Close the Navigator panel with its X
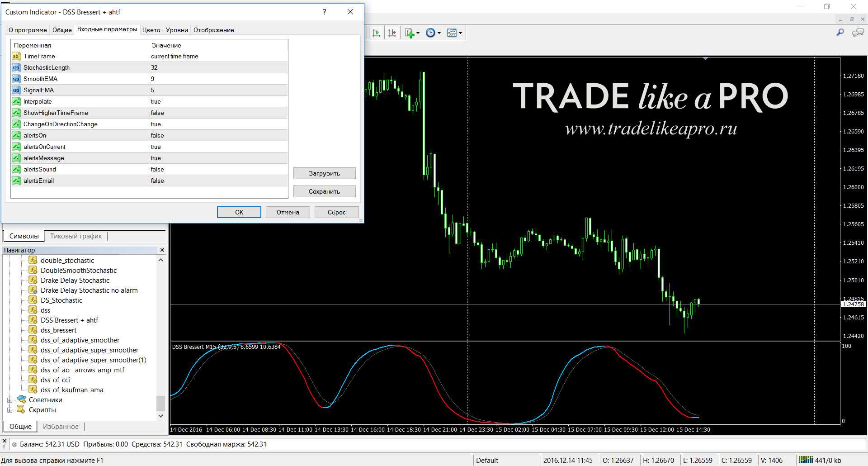868x466 pixels. click(x=162, y=250)
